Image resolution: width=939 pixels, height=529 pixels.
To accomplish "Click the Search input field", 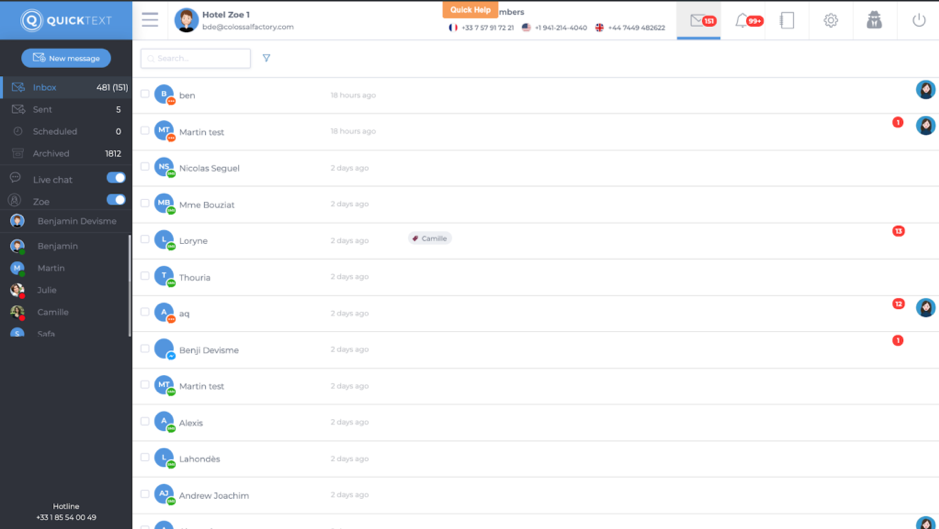I will pos(196,58).
